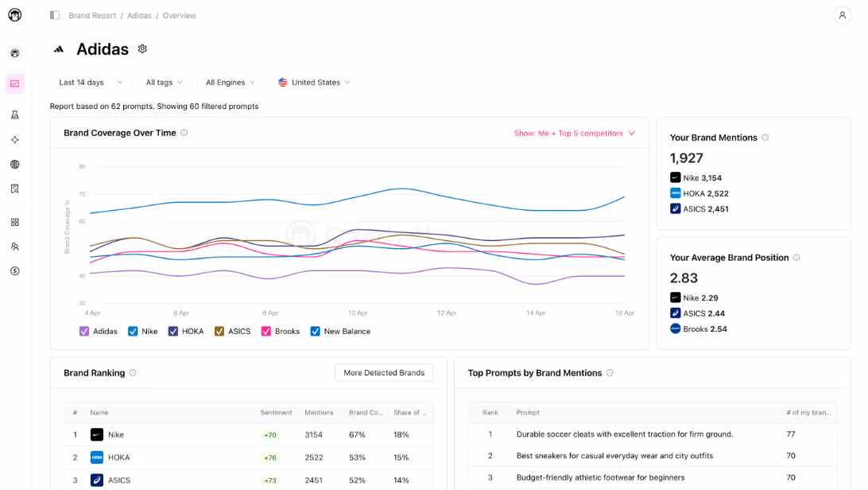The image size is (868, 490).
Task: Click the +76 sentiment badge for HOKA
Action: (x=270, y=457)
